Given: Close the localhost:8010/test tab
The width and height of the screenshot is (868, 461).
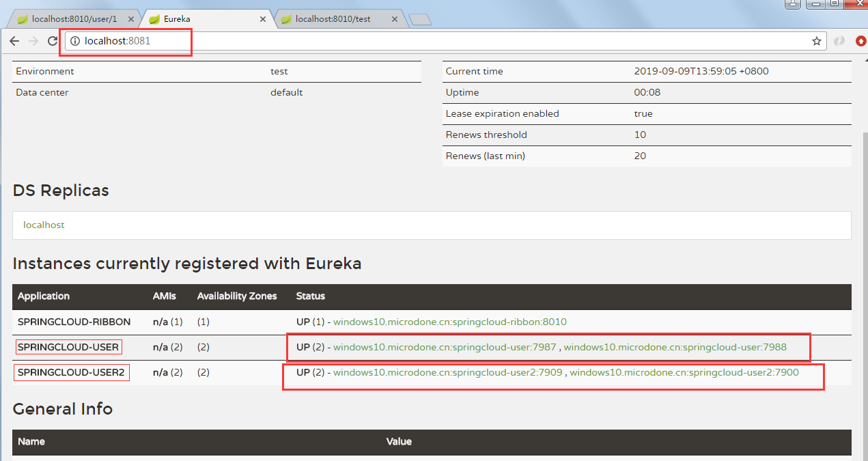Looking at the screenshot, I should point(395,19).
